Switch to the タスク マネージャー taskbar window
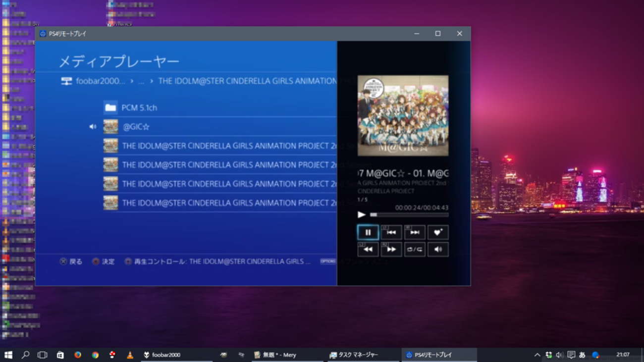644x362 pixels. click(363, 355)
